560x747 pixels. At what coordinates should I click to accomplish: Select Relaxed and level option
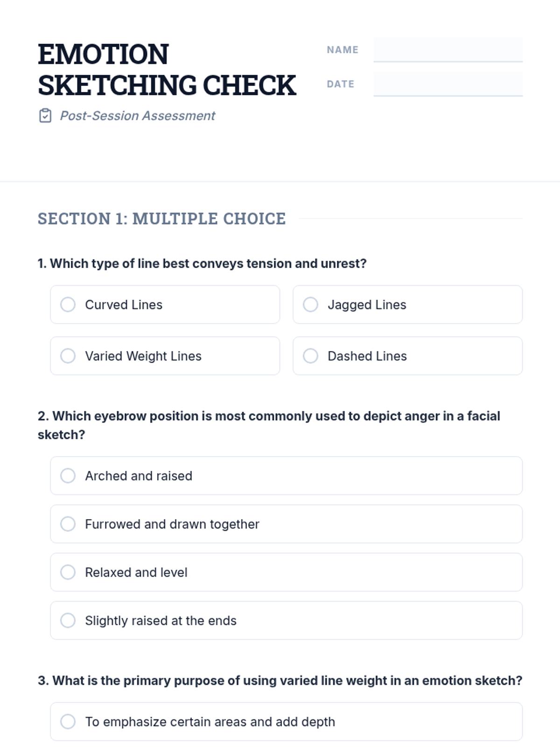(x=68, y=572)
